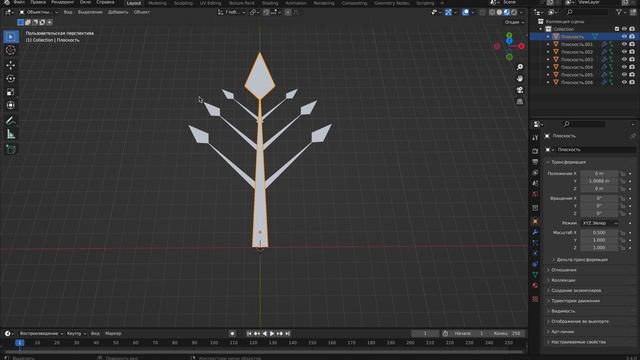Image resolution: width=640 pixels, height=360 pixels.
Task: Hide Плоскость.003 in viewport via eye
Action: pos(624,60)
